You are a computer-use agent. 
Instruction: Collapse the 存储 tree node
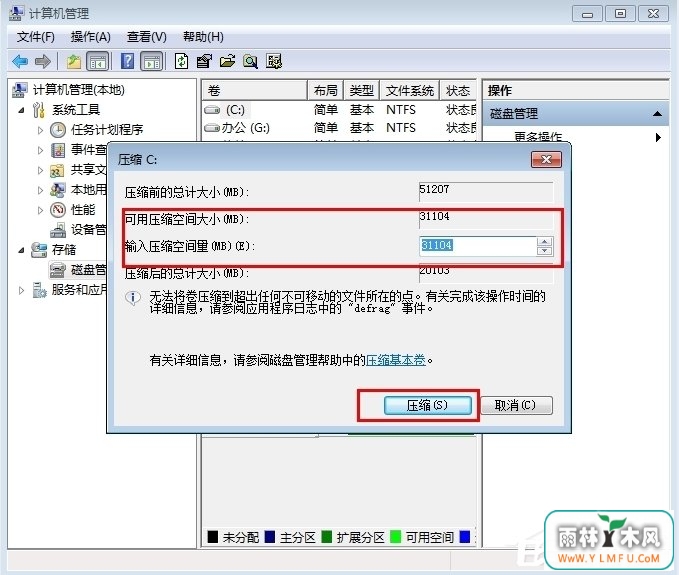[21, 250]
